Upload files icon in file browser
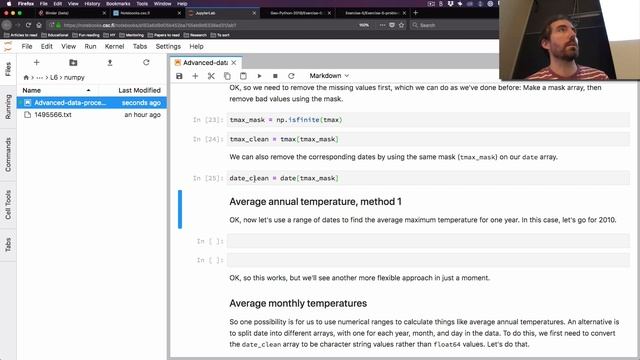The height and width of the screenshot is (360, 640). pyautogui.click(x=109, y=62)
